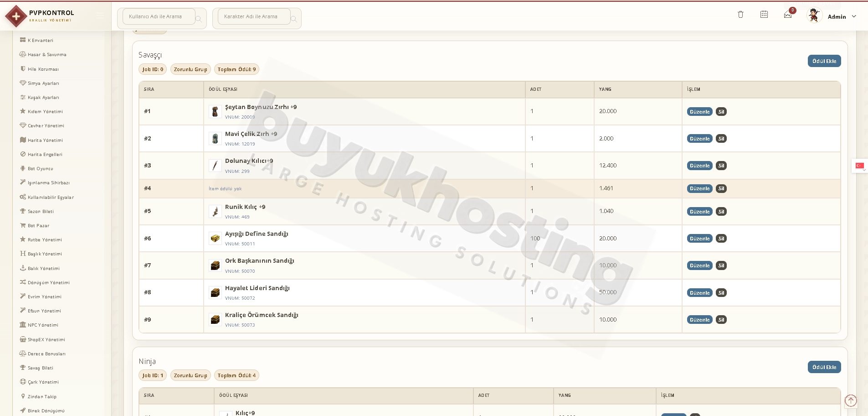Click Sil for Runik Kılıç +9
The height and width of the screenshot is (416, 868).
(x=721, y=212)
